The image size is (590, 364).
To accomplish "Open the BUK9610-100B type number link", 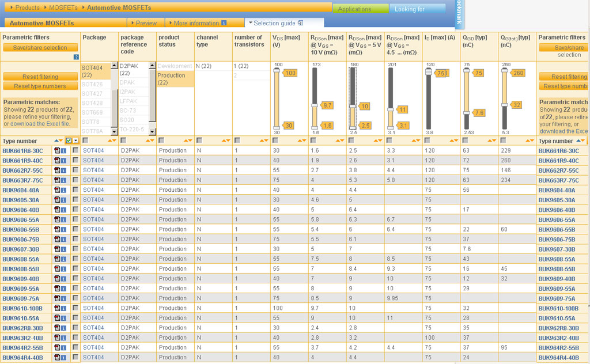I will (21, 308).
